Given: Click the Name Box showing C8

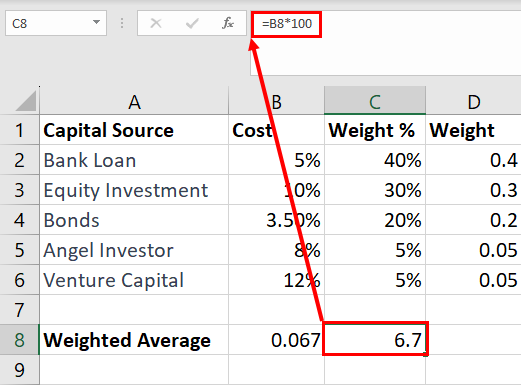Looking at the screenshot, I should 56,23.
